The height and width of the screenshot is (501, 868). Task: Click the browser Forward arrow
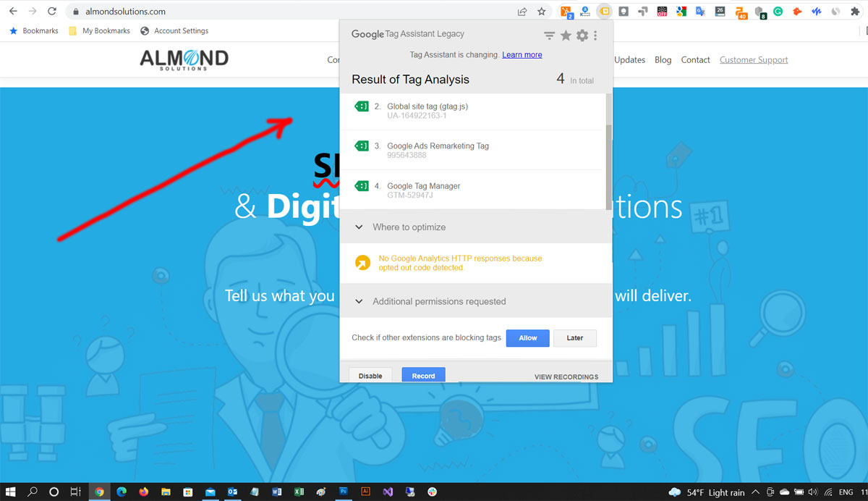33,12
